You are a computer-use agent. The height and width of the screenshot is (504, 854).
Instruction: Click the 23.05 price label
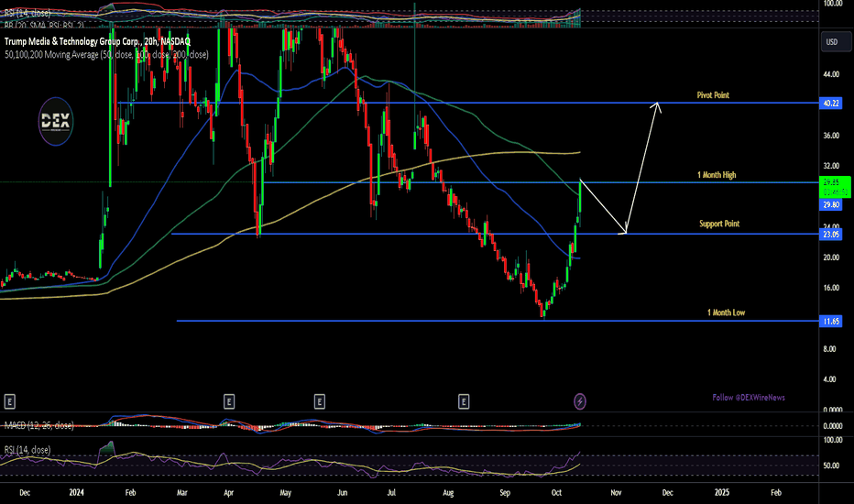coord(830,235)
